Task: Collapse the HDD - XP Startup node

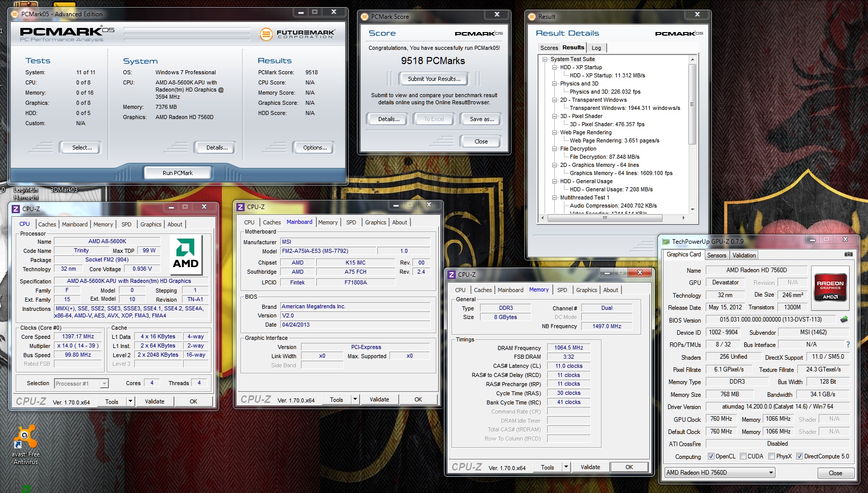Action: pos(555,67)
